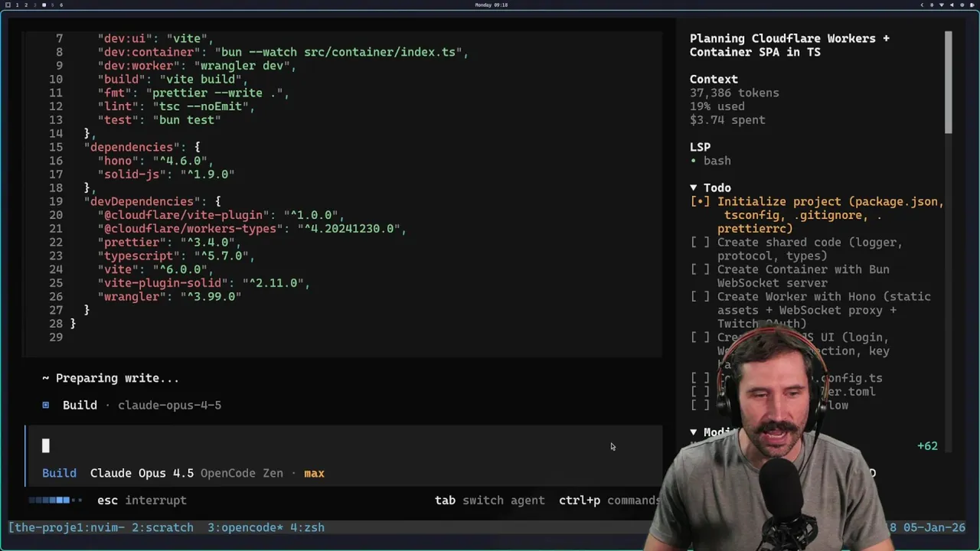Click tab switch agent hint

[490, 500]
